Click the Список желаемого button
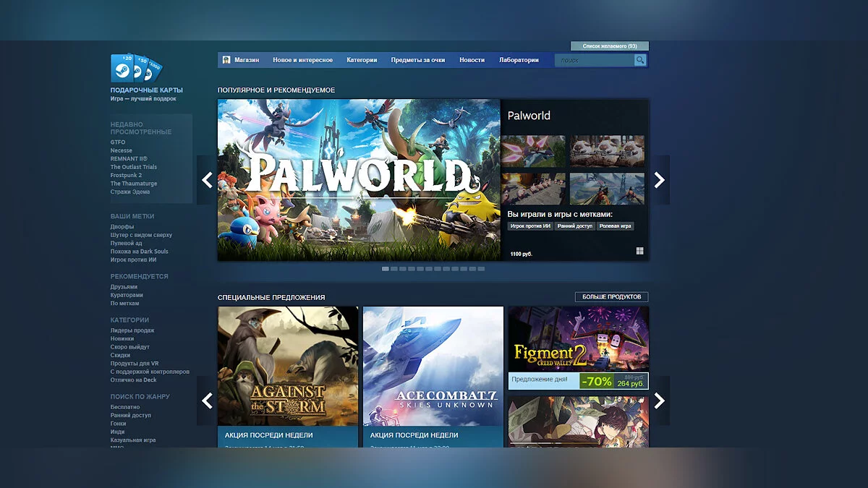 pos(609,46)
